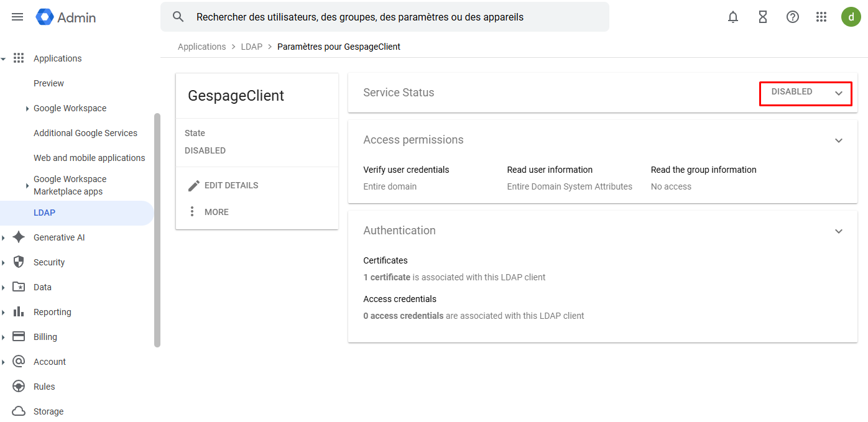
Task: Click the Authentication heading
Action: [x=399, y=231]
